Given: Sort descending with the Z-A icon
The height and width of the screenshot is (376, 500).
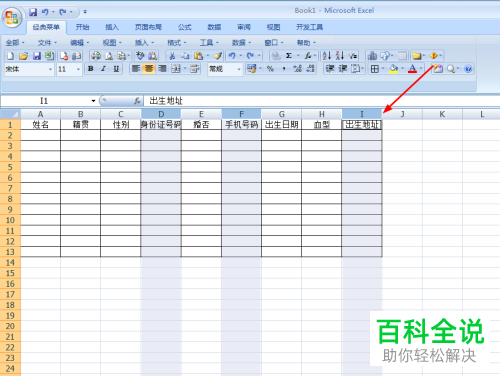Looking at the screenshot, I should tap(340, 56).
